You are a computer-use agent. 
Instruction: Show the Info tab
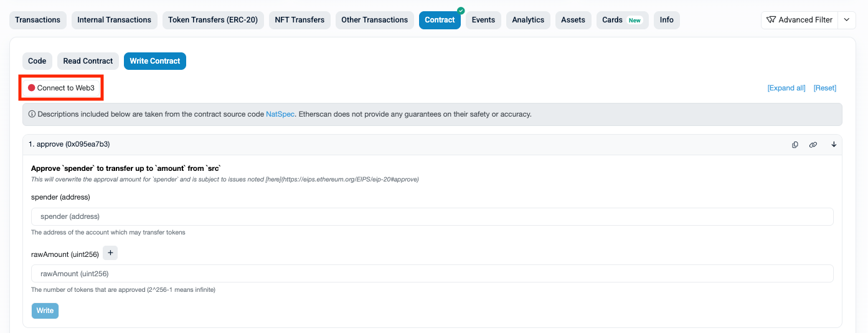coord(667,20)
